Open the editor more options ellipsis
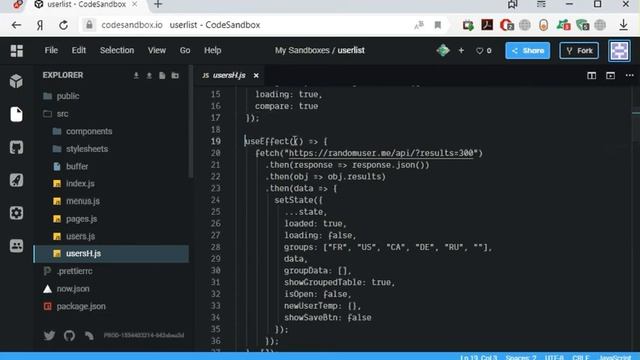 (629, 76)
